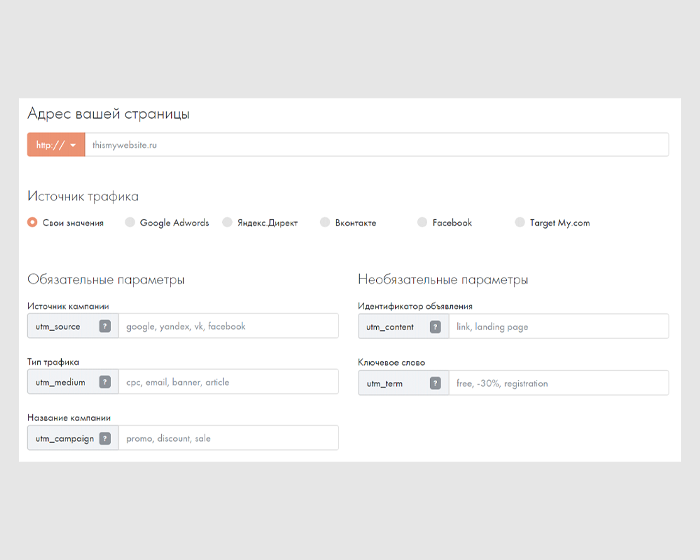Open help icon beside utm_term
Screen dimensions: 700x560
click(x=435, y=383)
